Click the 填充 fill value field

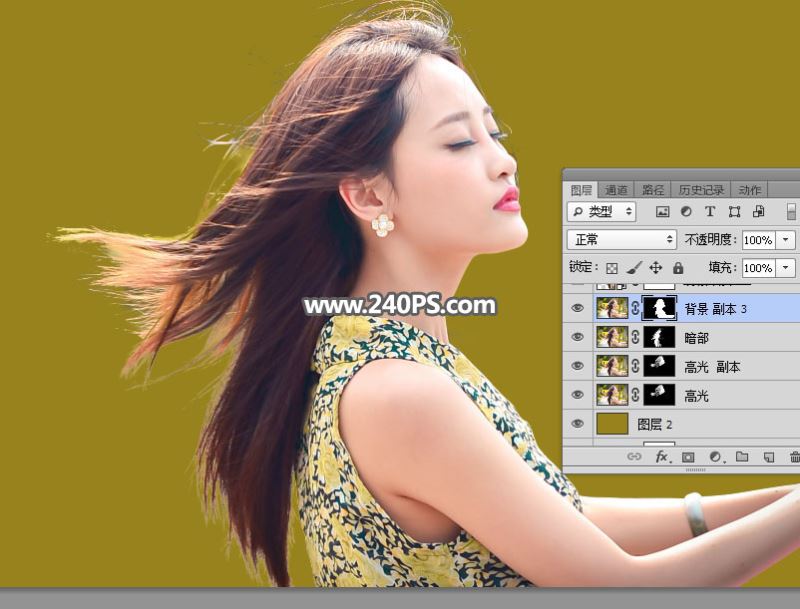point(758,268)
